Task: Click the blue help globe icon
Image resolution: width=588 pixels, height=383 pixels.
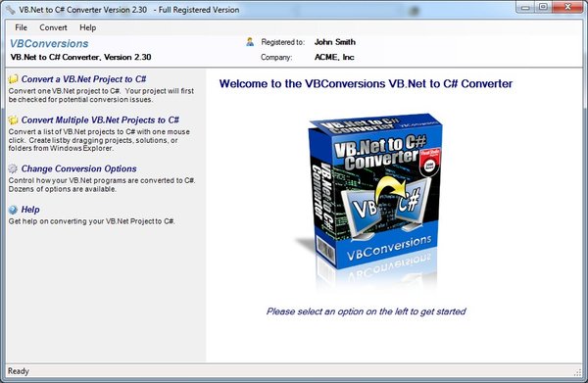Action: point(13,210)
